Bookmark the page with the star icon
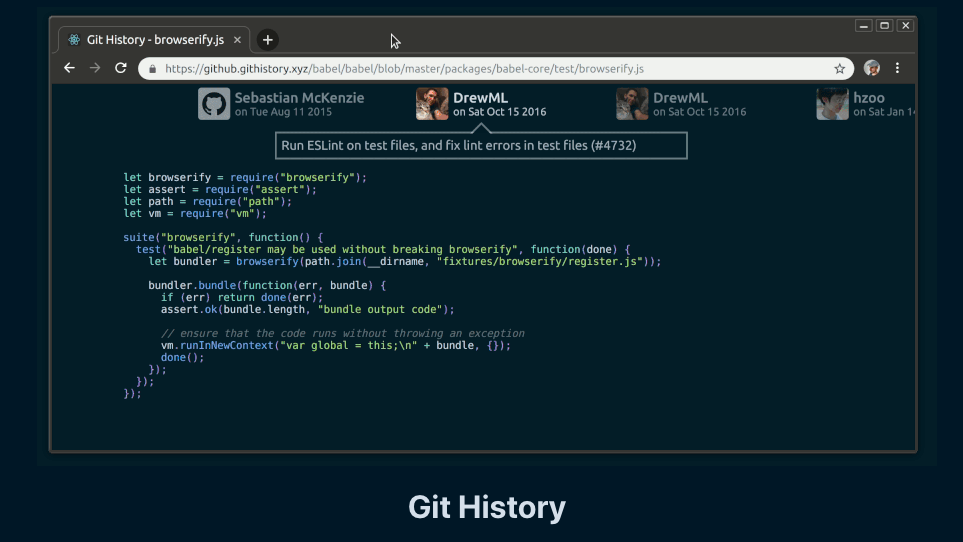The width and height of the screenshot is (963, 542). click(840, 69)
